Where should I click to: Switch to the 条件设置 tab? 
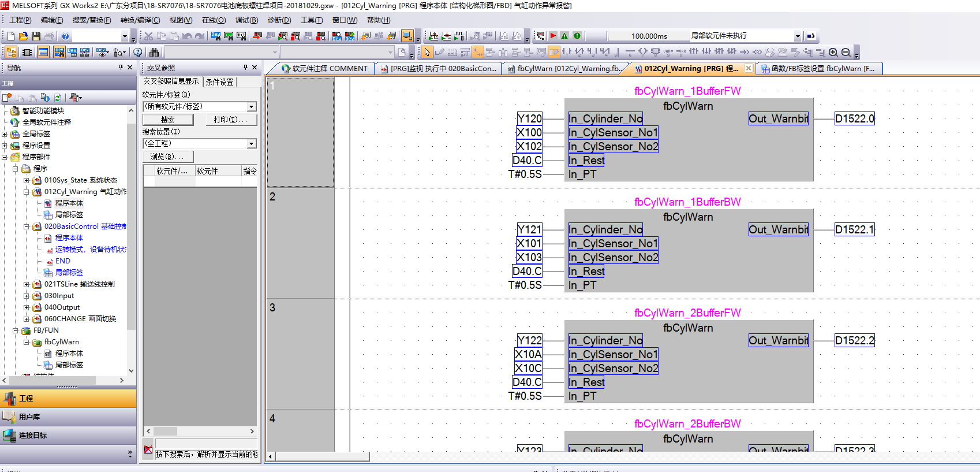pyautogui.click(x=220, y=82)
